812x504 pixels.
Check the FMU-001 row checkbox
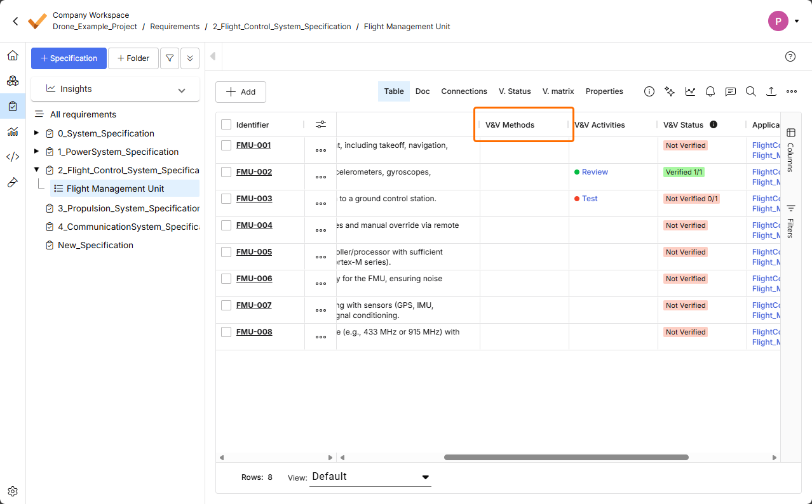[x=226, y=145]
